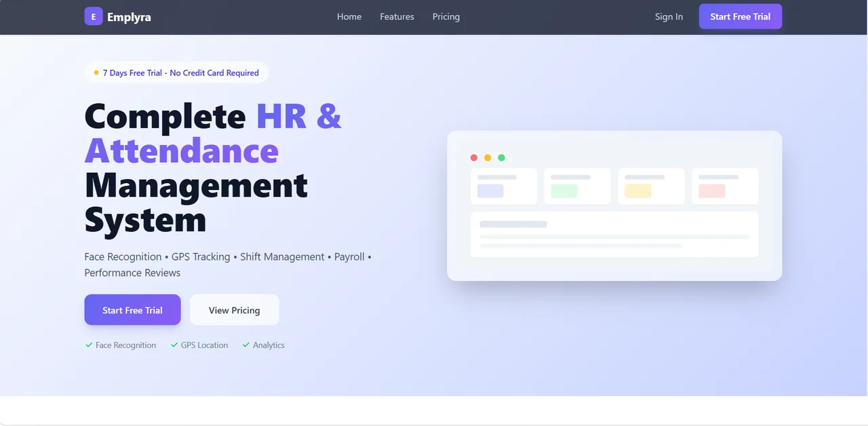Click the "Analytics" label
Image resolution: width=868 pixels, height=426 pixels.
click(269, 345)
